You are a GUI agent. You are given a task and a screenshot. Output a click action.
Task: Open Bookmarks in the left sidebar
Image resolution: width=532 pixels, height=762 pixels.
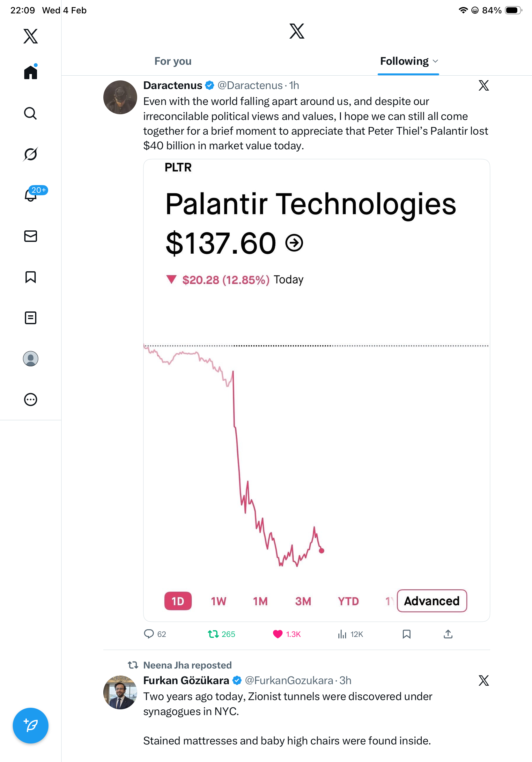click(x=31, y=277)
